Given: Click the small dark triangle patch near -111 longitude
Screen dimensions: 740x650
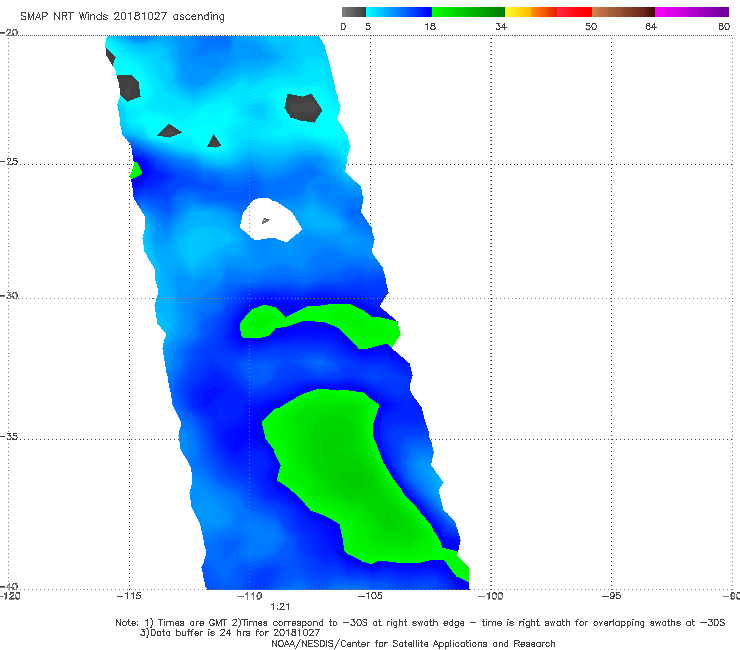Looking at the screenshot, I should [x=214, y=141].
